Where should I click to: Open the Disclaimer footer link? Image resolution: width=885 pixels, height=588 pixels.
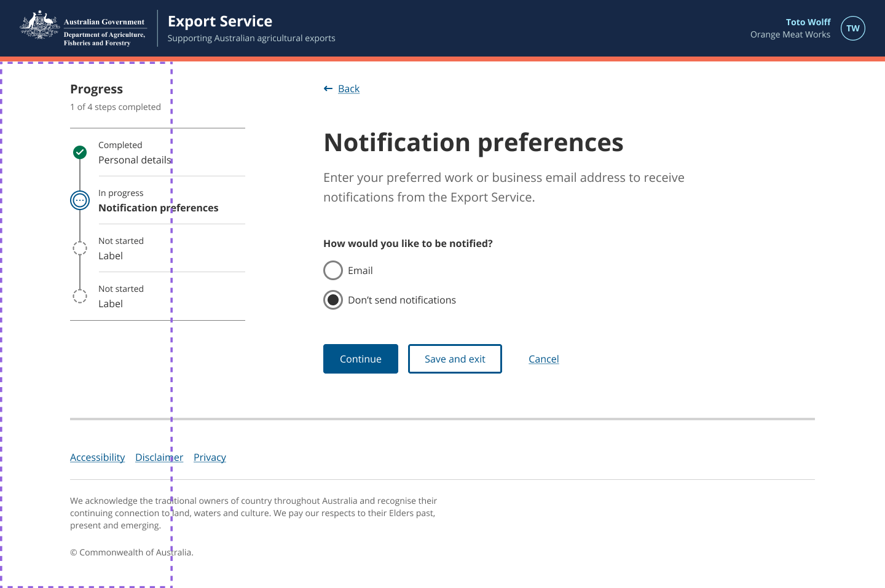159,457
